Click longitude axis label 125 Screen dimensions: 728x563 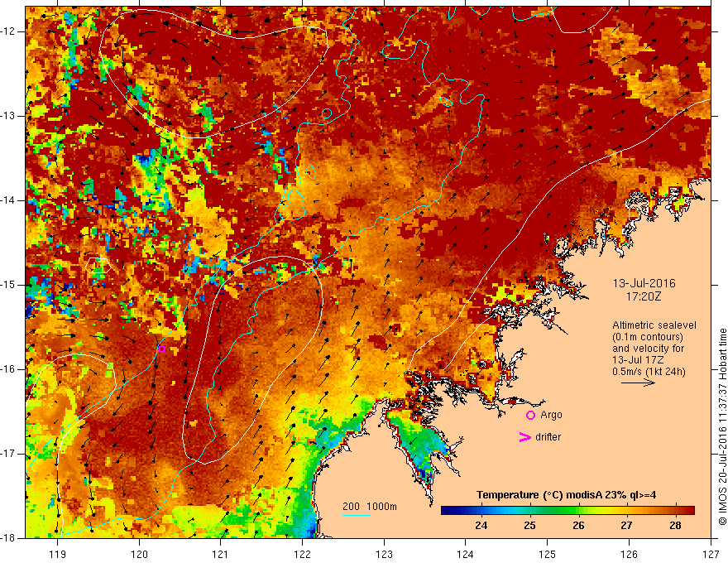(x=548, y=554)
